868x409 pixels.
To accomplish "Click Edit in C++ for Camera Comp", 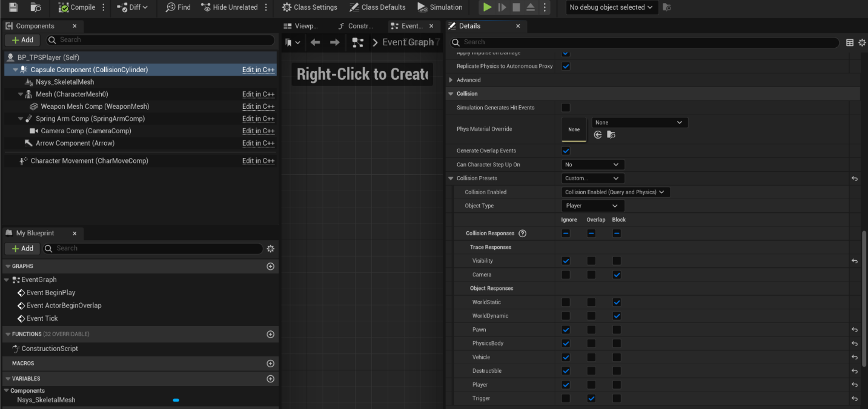I will (x=258, y=131).
